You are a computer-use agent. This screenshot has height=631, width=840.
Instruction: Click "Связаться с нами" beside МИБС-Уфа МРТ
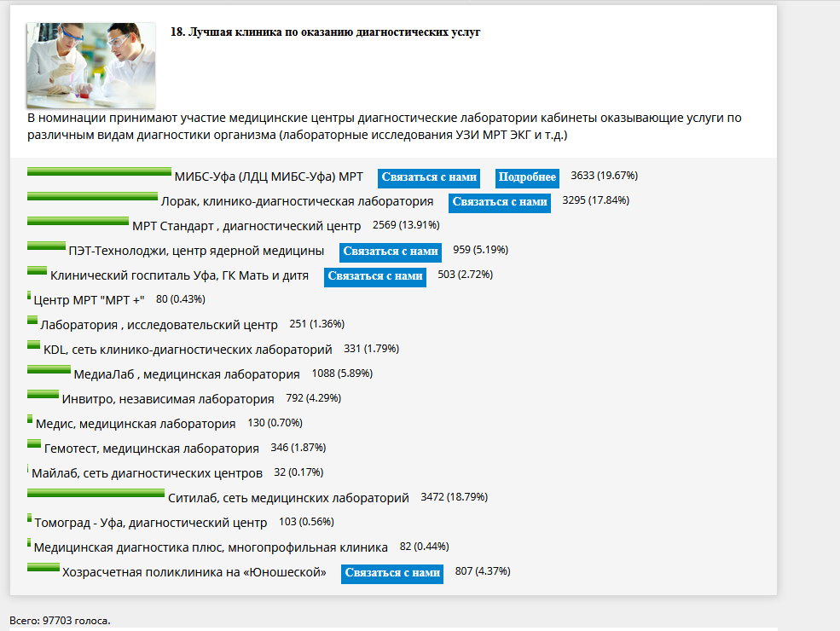428,177
